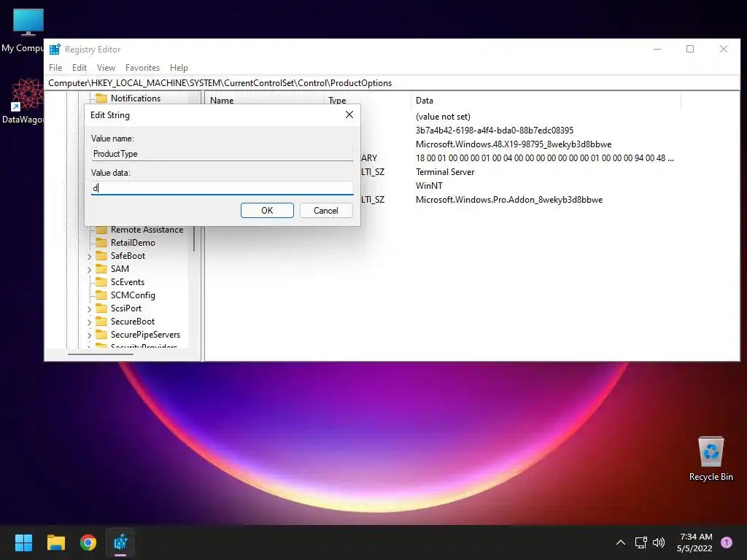Select 'Microsoft.Windows.Pro.Addon_8wekyb3d8bbwe' data cell

click(x=508, y=200)
